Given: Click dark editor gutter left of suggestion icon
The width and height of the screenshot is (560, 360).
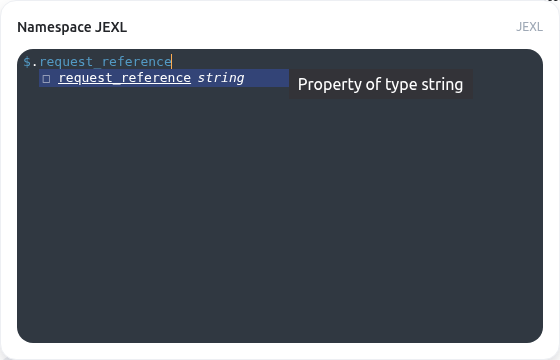Looking at the screenshot, I should (30, 79).
